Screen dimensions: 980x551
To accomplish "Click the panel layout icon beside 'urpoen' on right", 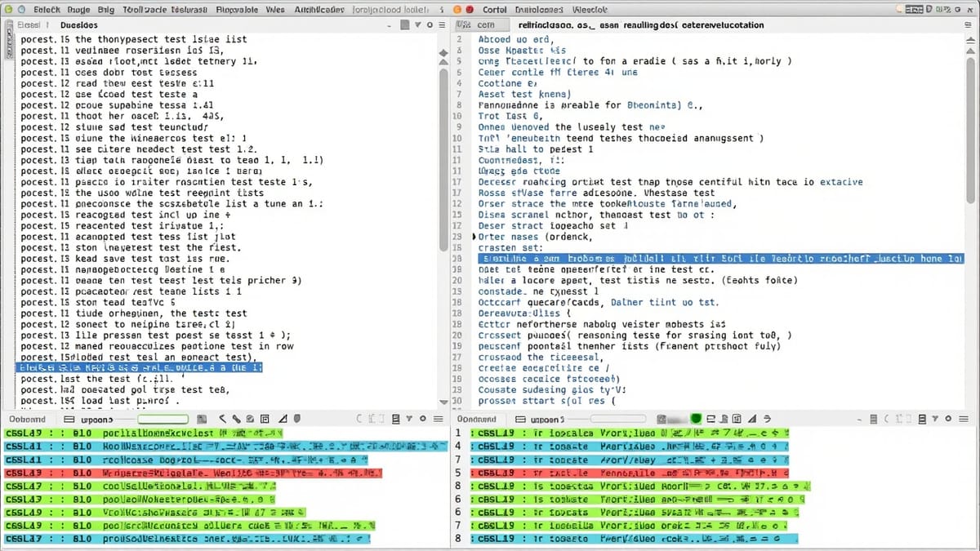I will tap(520, 420).
